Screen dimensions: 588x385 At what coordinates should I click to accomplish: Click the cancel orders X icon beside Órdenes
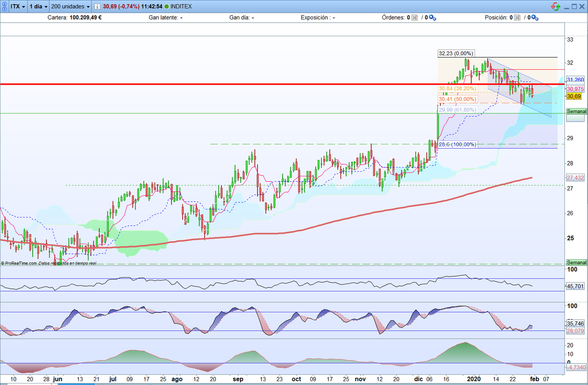point(415,17)
